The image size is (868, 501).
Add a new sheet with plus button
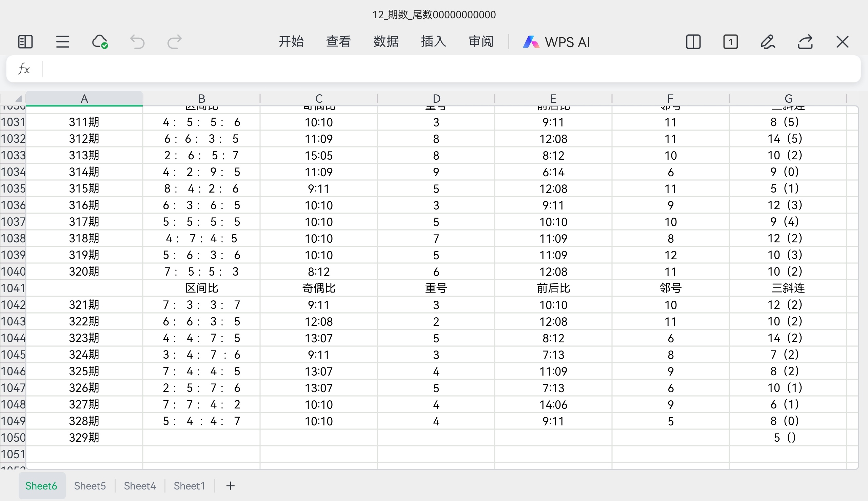pyautogui.click(x=231, y=486)
